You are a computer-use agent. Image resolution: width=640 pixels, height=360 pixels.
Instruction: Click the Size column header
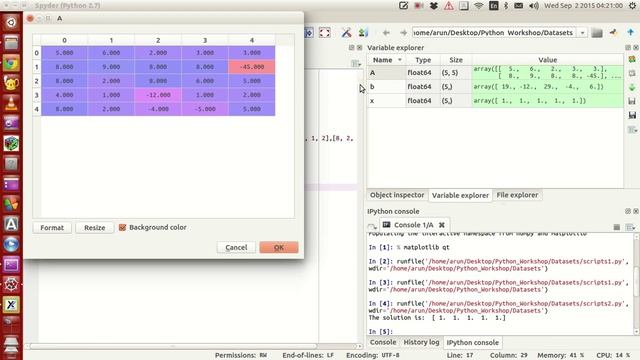(456, 60)
